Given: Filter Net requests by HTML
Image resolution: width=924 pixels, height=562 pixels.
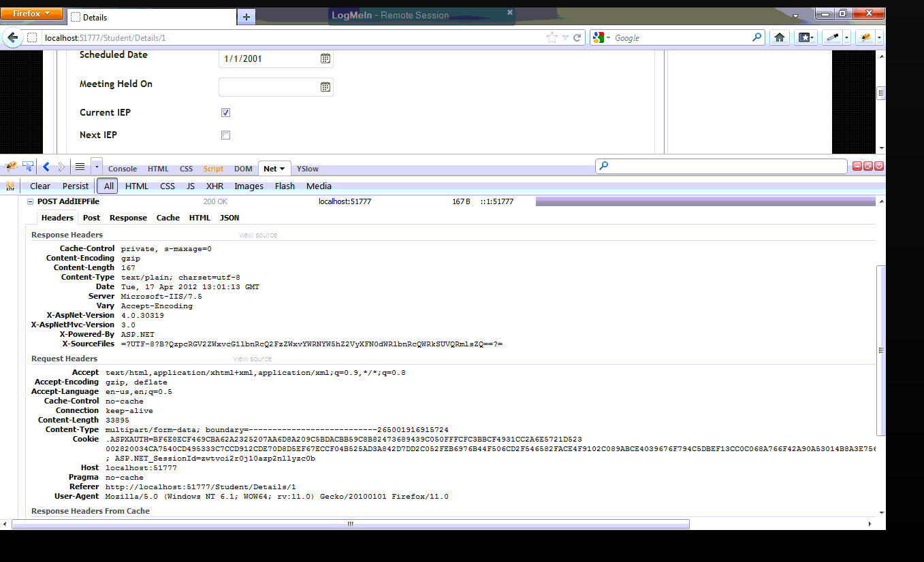Looking at the screenshot, I should tap(137, 186).
